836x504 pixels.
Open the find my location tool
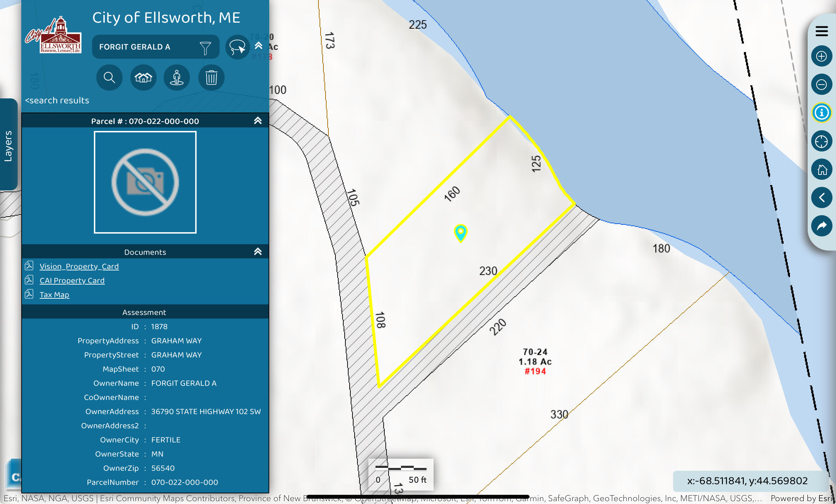(x=822, y=141)
